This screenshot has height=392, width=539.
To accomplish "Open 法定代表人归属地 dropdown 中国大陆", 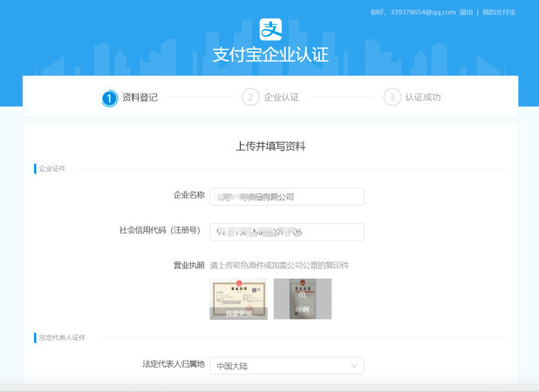I will pos(287,366).
